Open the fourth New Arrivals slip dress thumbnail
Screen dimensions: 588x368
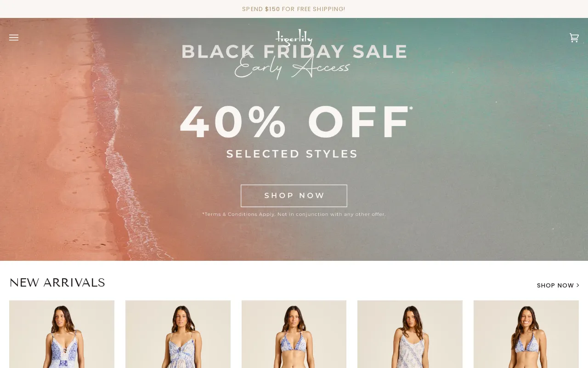click(410, 334)
